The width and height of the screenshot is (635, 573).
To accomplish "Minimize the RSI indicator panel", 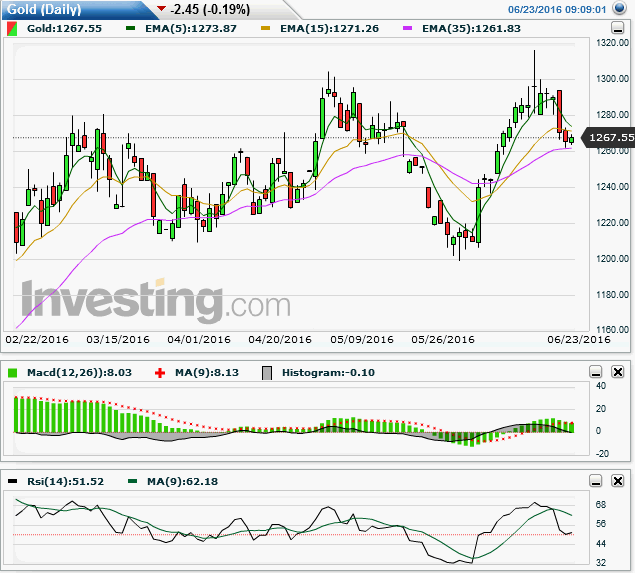I will click(596, 481).
